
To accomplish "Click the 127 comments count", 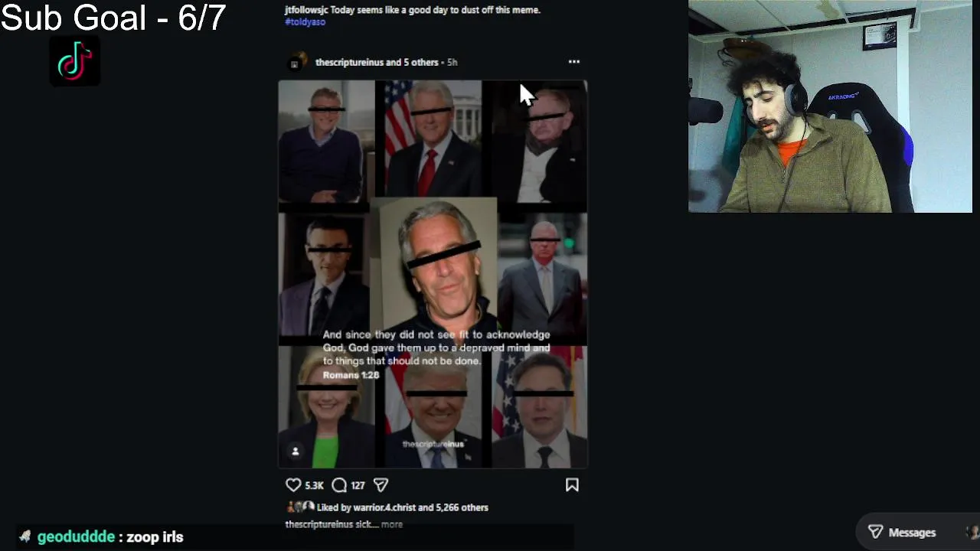I will pos(358,485).
